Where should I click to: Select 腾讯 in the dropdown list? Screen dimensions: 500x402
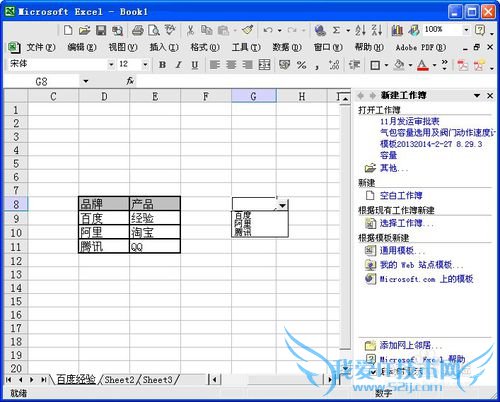click(x=243, y=232)
